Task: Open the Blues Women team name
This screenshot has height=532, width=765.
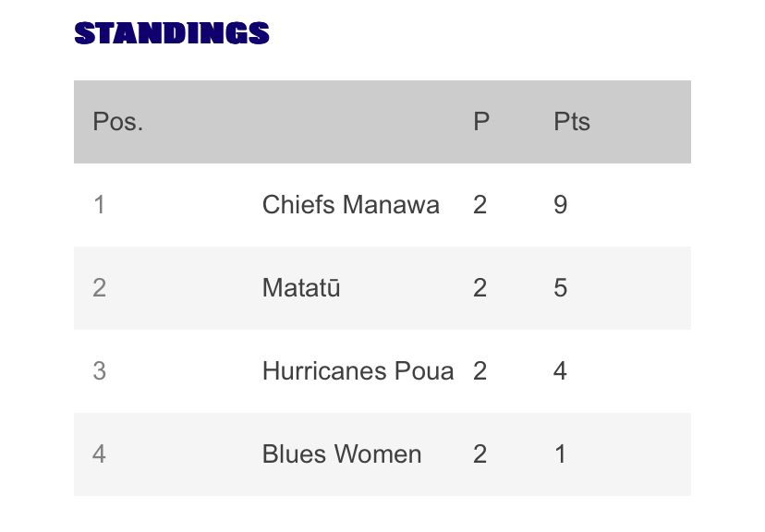Action: (x=342, y=454)
